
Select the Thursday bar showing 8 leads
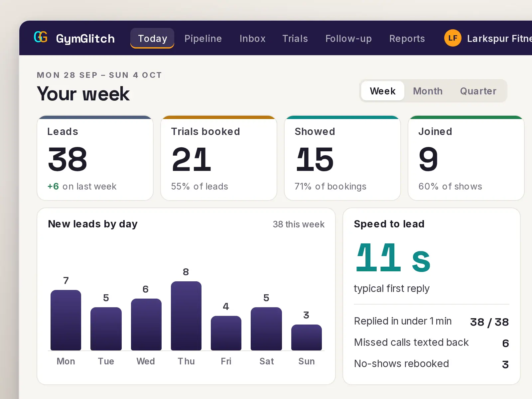click(x=186, y=316)
